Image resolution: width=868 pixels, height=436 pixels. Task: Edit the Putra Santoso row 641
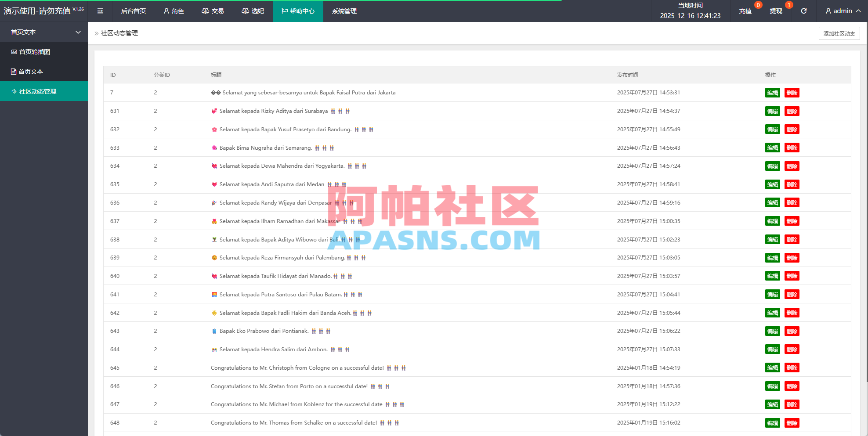pyautogui.click(x=773, y=295)
